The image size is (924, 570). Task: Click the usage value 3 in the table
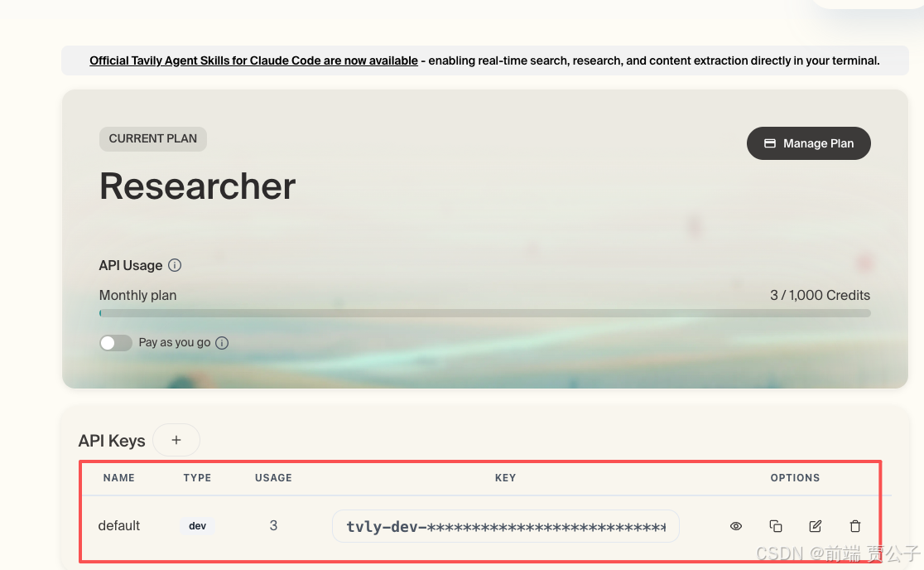pos(273,526)
